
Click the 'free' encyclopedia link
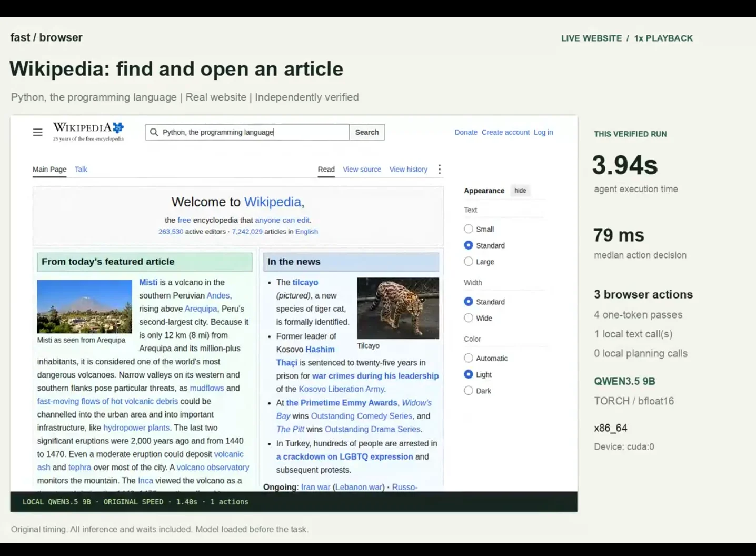184,220
